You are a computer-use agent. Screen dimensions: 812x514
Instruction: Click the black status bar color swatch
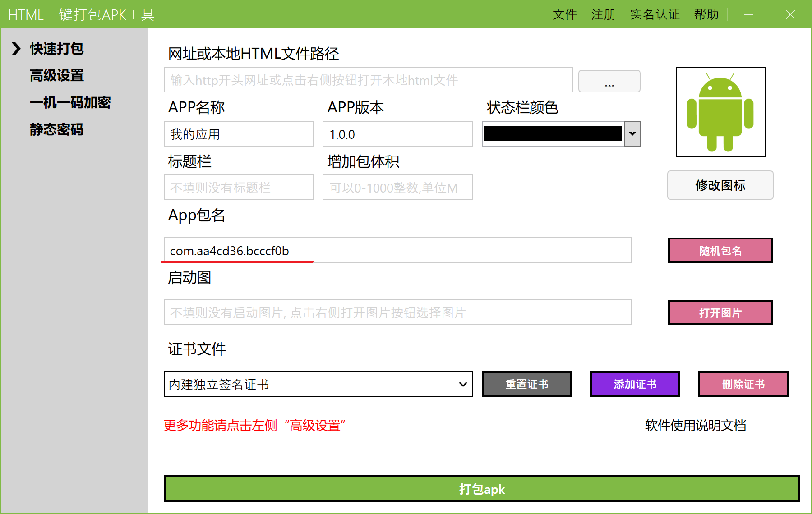(553, 133)
